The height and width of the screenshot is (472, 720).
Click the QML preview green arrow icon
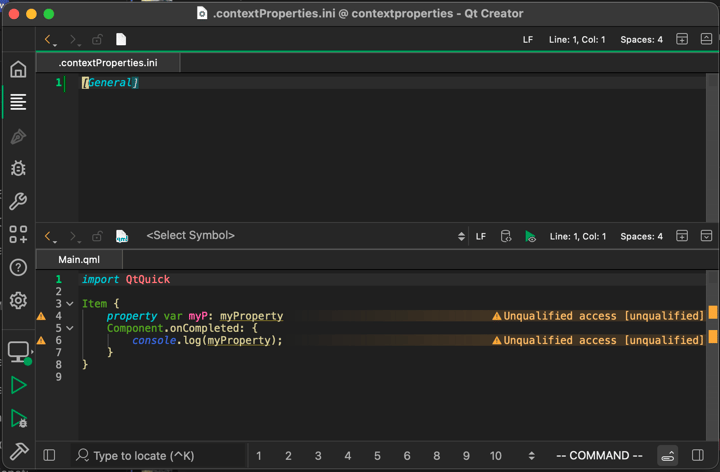tap(530, 237)
